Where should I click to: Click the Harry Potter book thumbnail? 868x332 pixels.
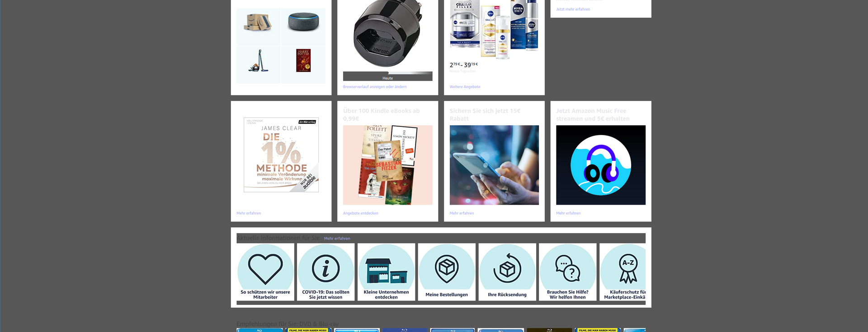pos(303,61)
